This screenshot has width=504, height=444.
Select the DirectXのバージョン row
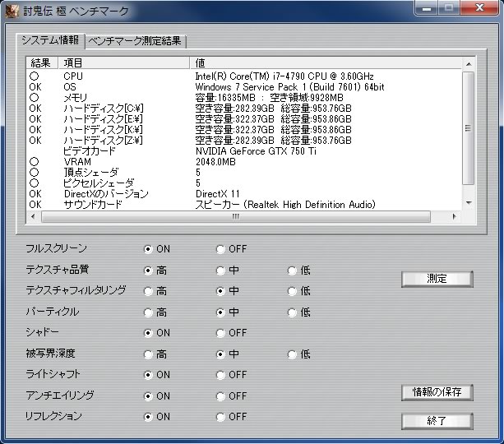(244, 194)
